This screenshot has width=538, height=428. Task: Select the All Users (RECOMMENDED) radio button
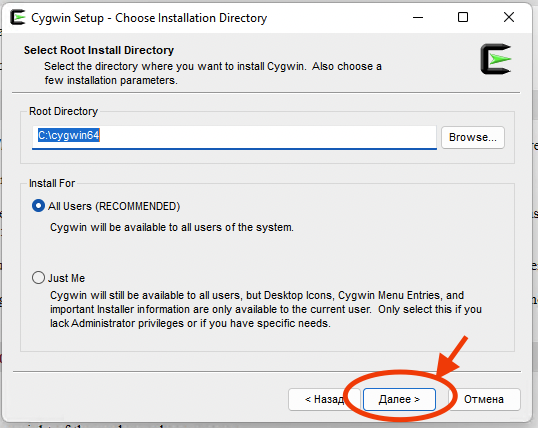point(38,206)
